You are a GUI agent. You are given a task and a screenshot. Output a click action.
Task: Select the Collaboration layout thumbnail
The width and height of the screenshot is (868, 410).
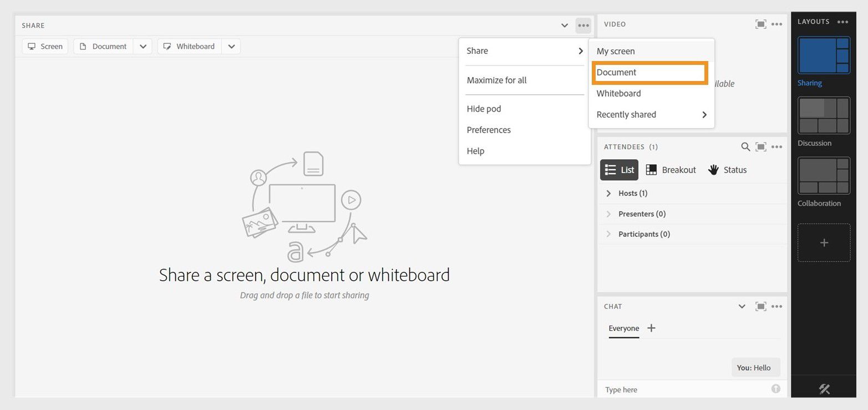(824, 176)
